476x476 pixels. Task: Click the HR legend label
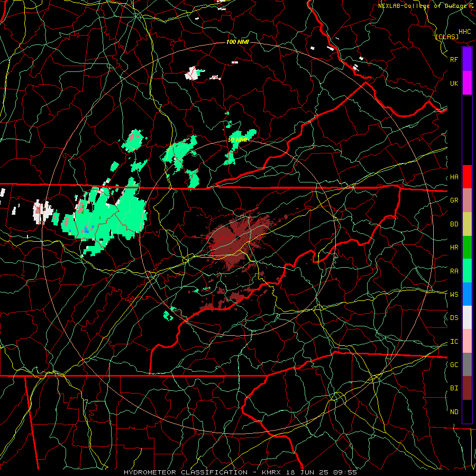click(x=454, y=248)
